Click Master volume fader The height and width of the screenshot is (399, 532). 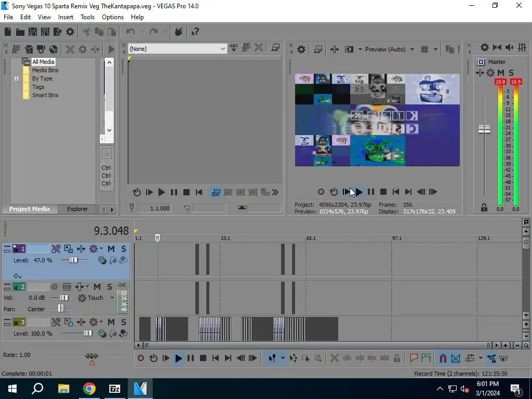pyautogui.click(x=484, y=129)
